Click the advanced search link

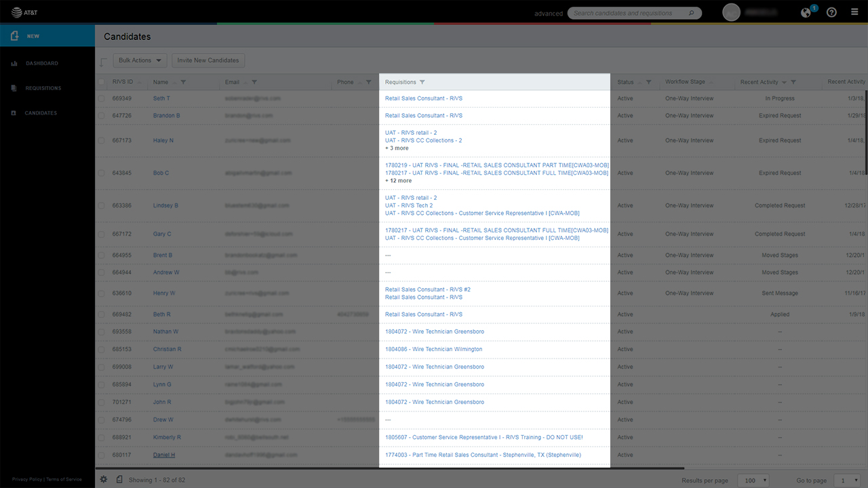[x=549, y=14]
